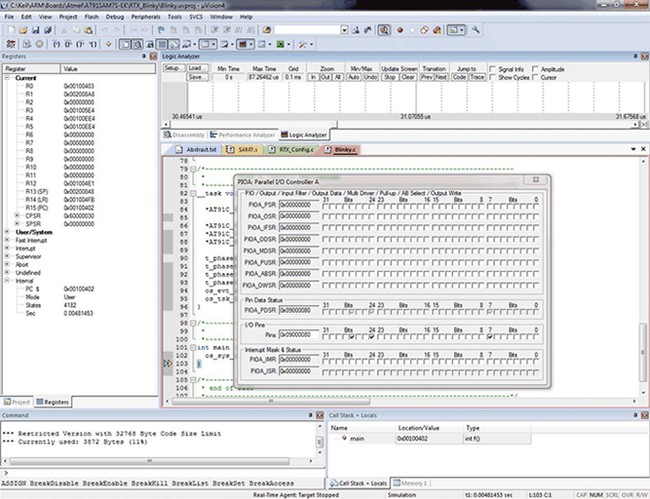
Task: Toggle the Disassembly window icon in the toolbar
Action: point(137,44)
